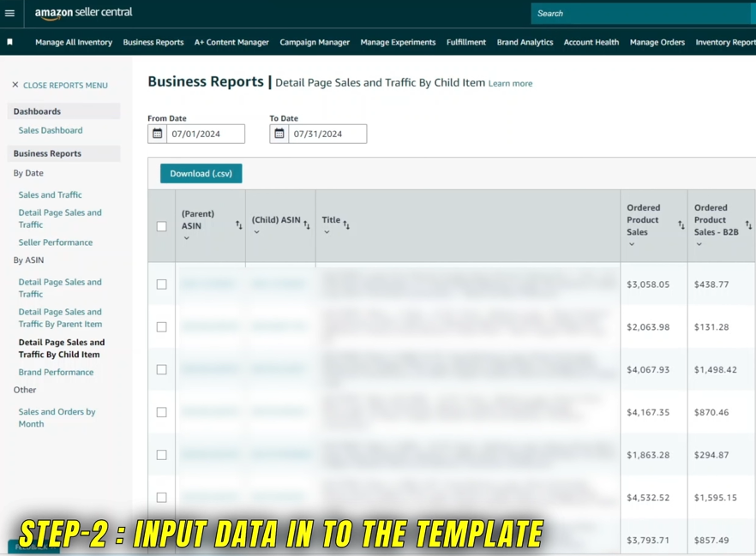Expand Ordered Product Sales - B2B chevron
756x556 pixels.
699,244
